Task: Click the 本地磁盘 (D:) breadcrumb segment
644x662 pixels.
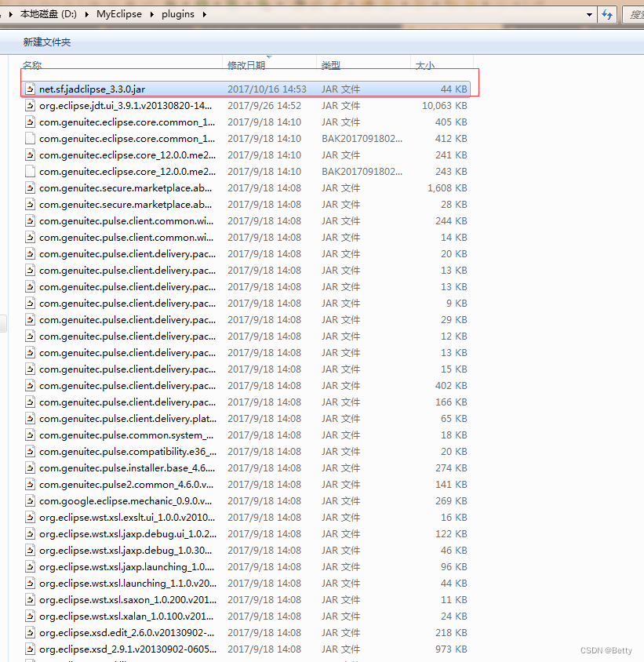Action: (49, 14)
